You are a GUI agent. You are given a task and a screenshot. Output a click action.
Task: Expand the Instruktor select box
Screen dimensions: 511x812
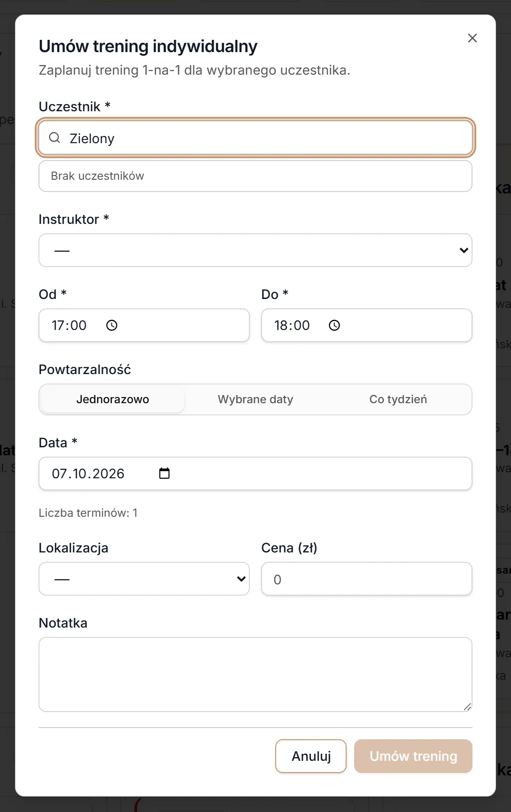255,250
